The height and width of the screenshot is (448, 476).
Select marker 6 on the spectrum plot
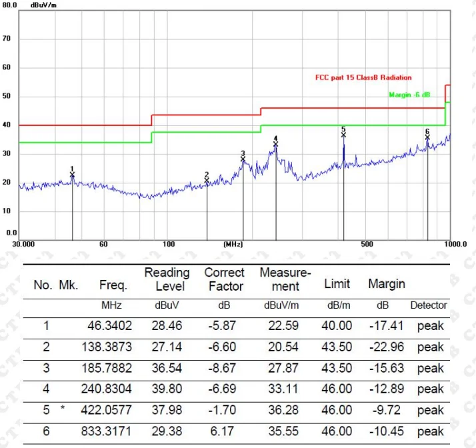427,137
